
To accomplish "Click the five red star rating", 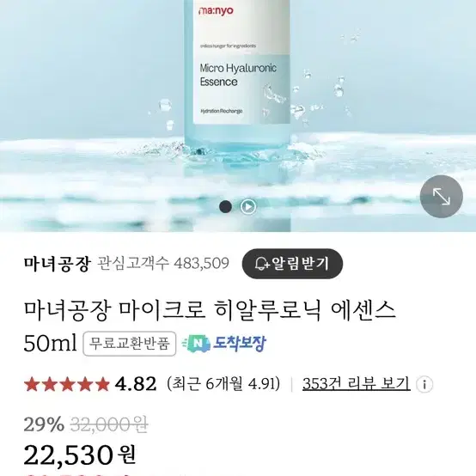I will click(67, 384).
